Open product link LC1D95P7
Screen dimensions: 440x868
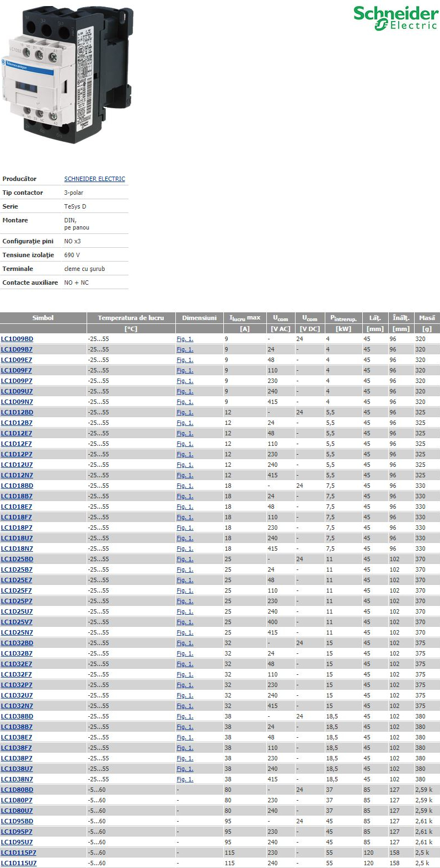pyautogui.click(x=17, y=832)
